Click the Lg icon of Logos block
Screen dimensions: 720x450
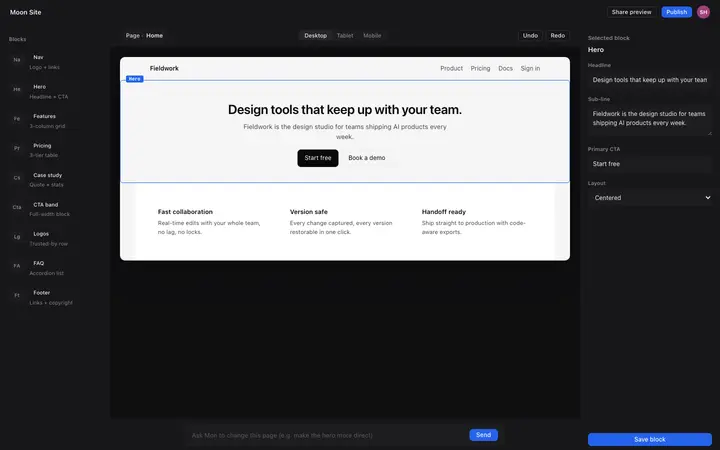click(17, 236)
